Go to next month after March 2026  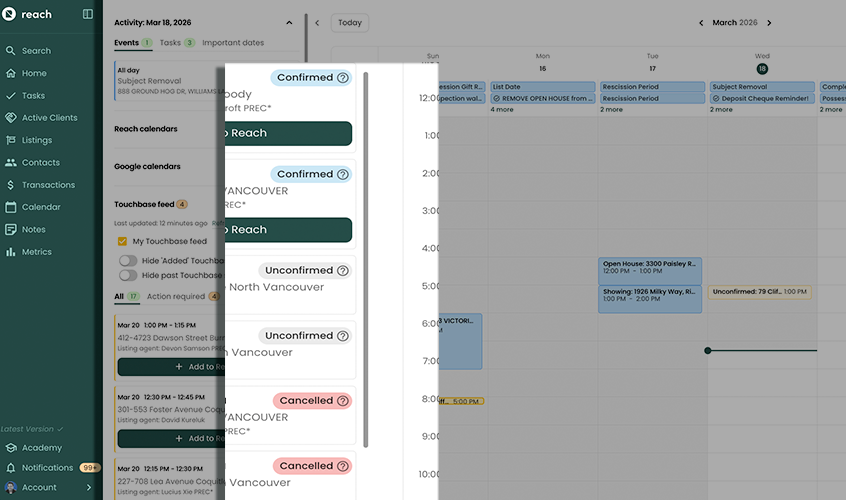(769, 23)
